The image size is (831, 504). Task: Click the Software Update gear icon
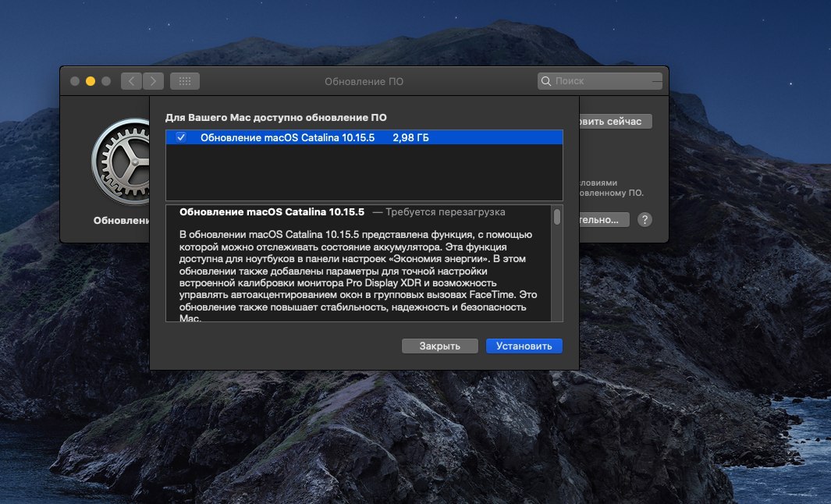click(123, 161)
